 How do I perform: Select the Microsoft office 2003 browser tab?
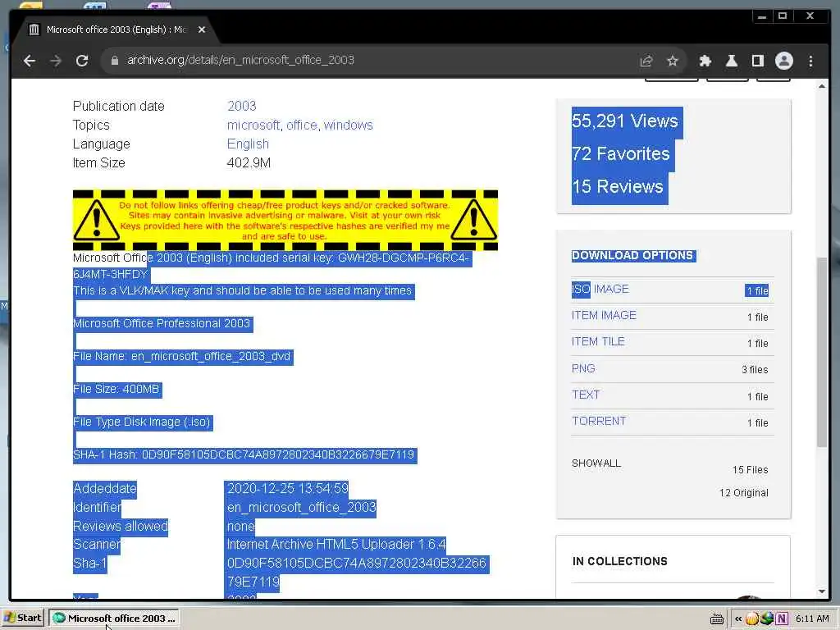[x=116, y=30]
